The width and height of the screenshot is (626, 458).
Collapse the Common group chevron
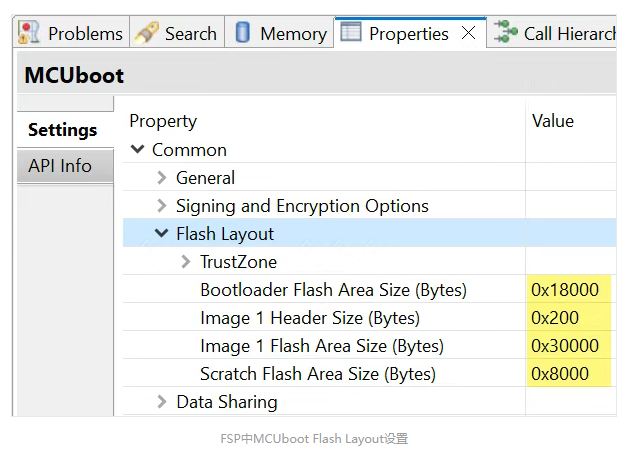click(x=137, y=149)
